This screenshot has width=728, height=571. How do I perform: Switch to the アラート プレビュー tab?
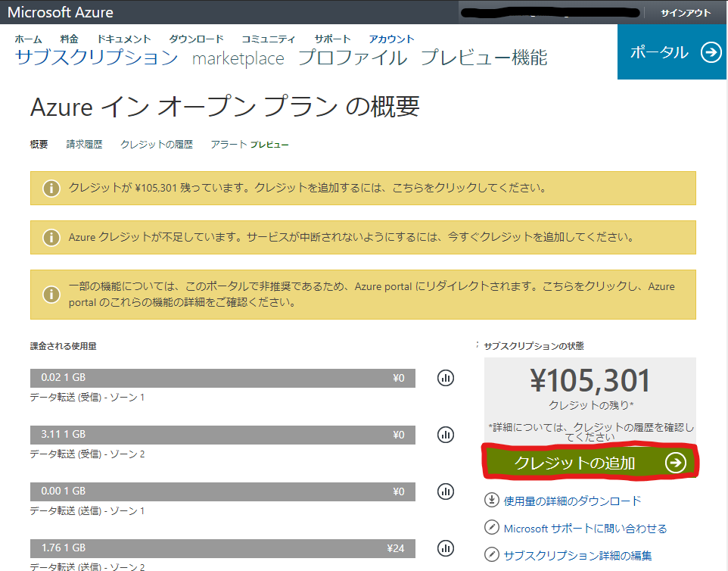(x=250, y=145)
